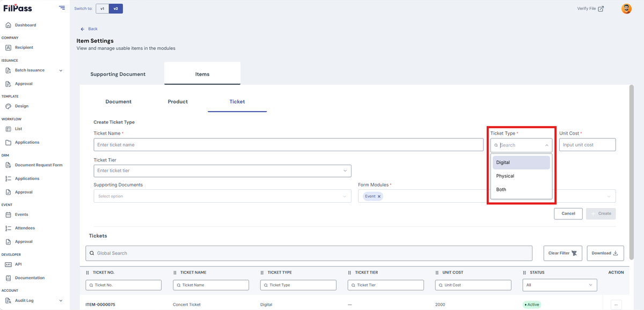Grab the TICKET NO. column drag handle
Image resolution: width=644 pixels, height=310 pixels.
click(x=87, y=272)
